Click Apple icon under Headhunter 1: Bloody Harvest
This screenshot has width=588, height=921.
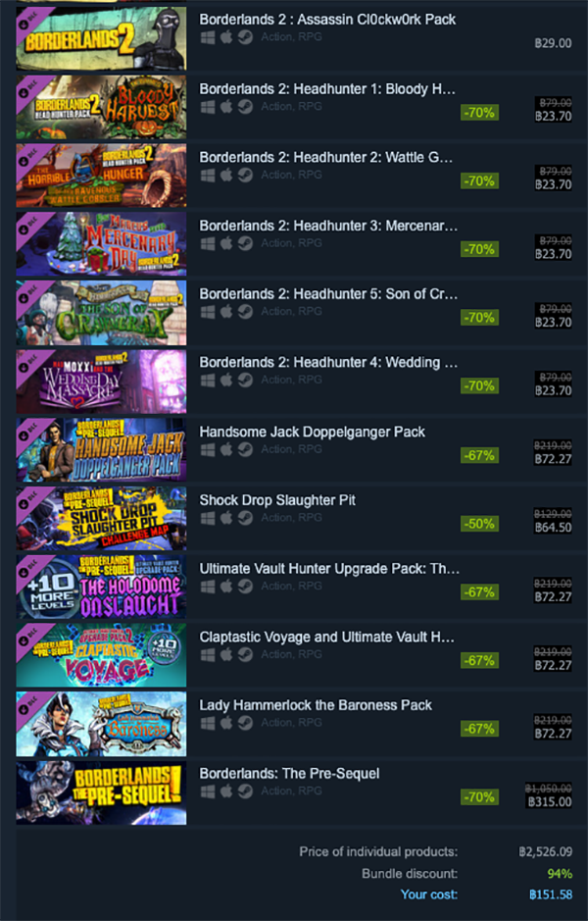pyautogui.click(x=226, y=107)
